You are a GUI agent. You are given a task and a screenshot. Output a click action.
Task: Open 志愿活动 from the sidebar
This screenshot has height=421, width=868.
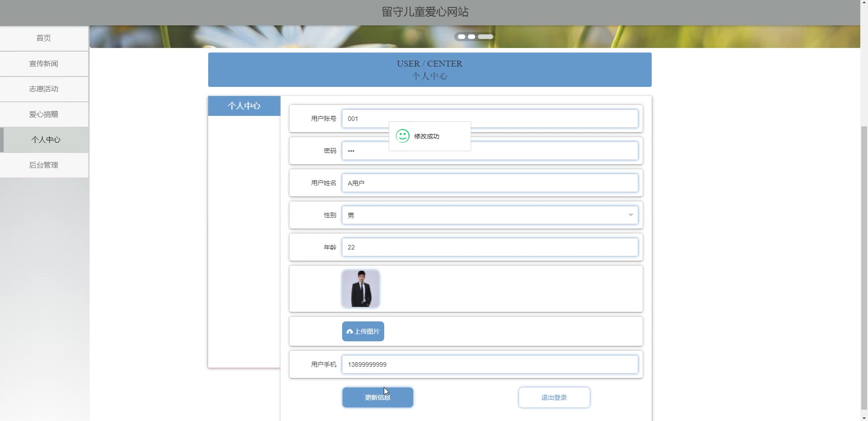[x=44, y=89]
